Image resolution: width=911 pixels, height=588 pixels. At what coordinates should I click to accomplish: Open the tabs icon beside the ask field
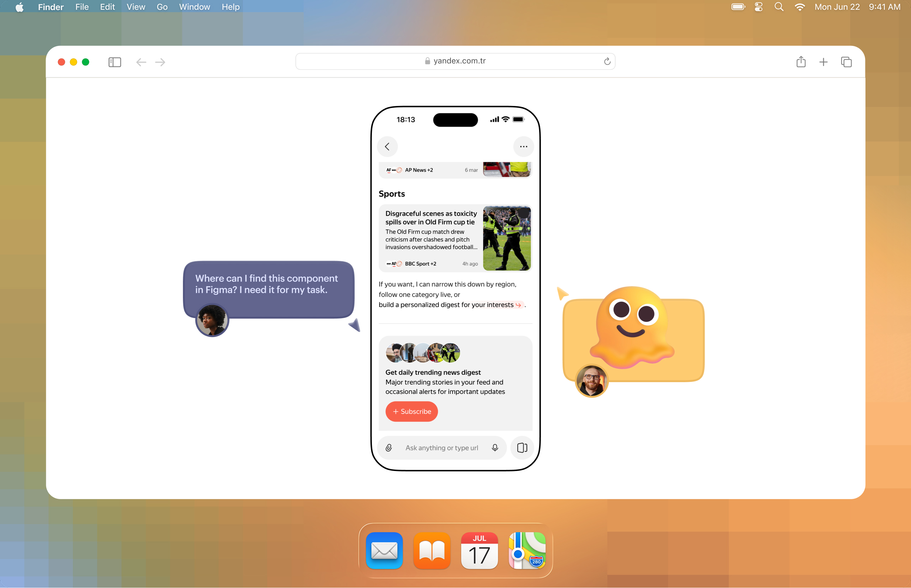click(x=522, y=448)
